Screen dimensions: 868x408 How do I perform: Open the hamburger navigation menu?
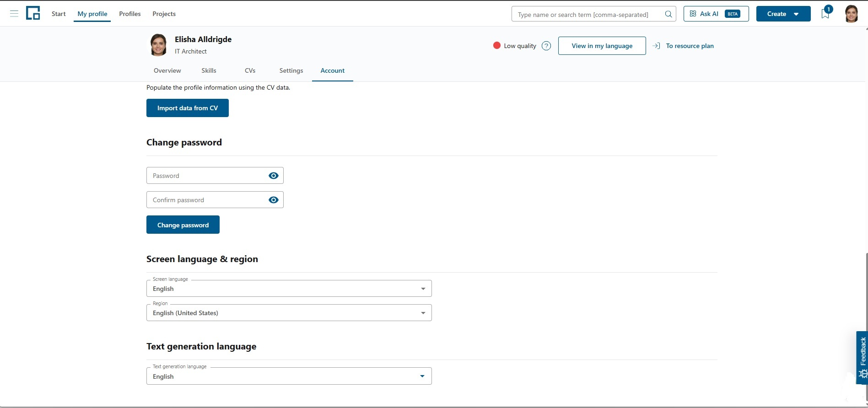click(14, 14)
